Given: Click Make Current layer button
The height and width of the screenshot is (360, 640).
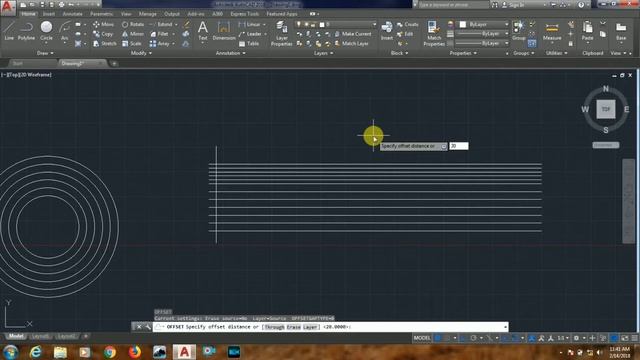Looking at the screenshot, I should point(353,34).
